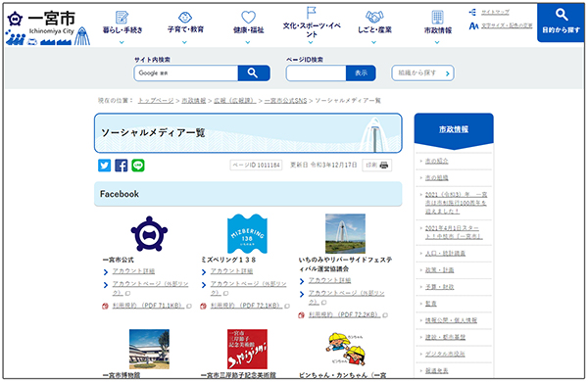Screen dimensions: 588x382
Task: Open sidebar デジタル市役所 link
Action: pos(445,355)
